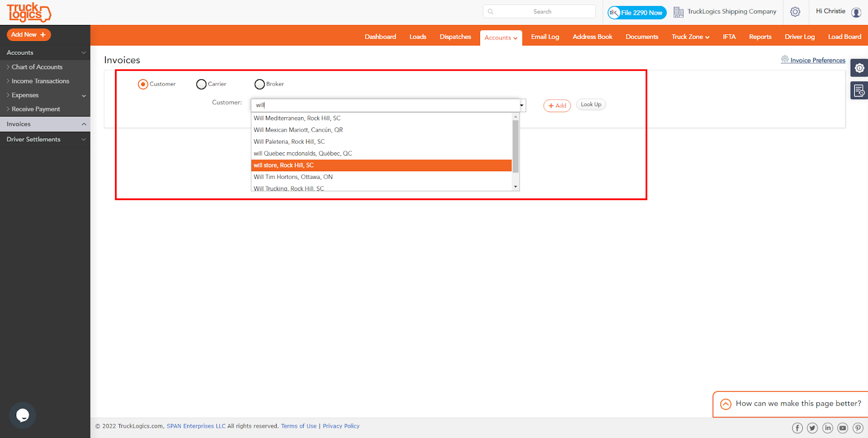The height and width of the screenshot is (438, 868).
Task: Click the LinkedIn footer icon
Action: point(827,428)
